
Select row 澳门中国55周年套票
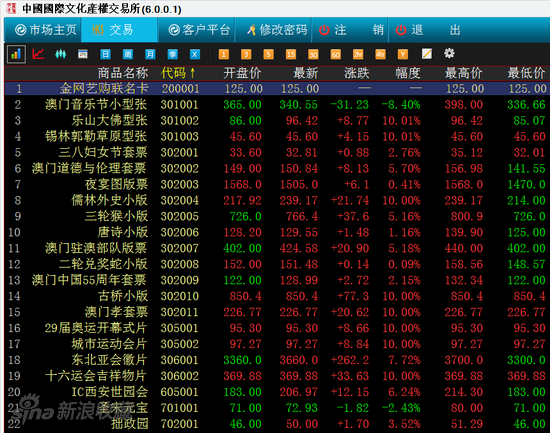click(277, 280)
